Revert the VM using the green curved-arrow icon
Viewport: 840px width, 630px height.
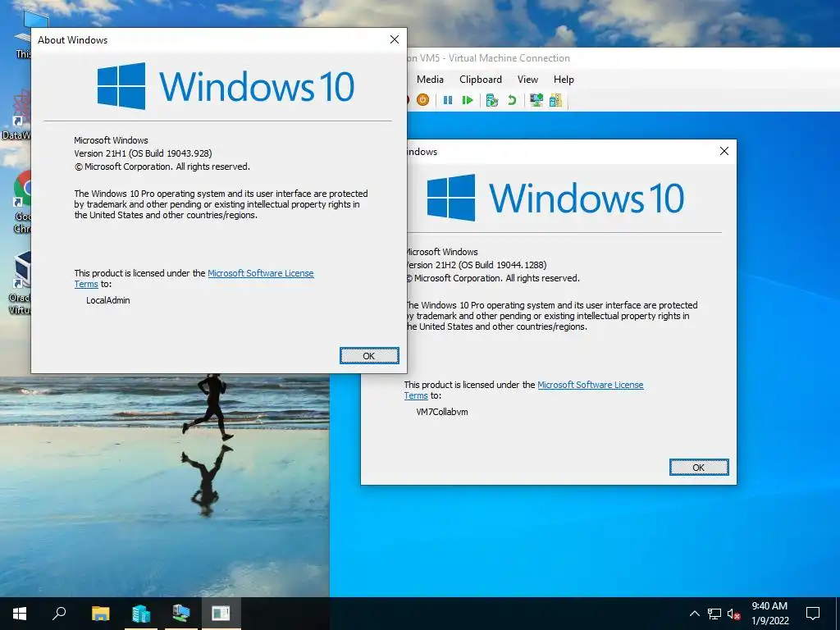click(x=512, y=100)
